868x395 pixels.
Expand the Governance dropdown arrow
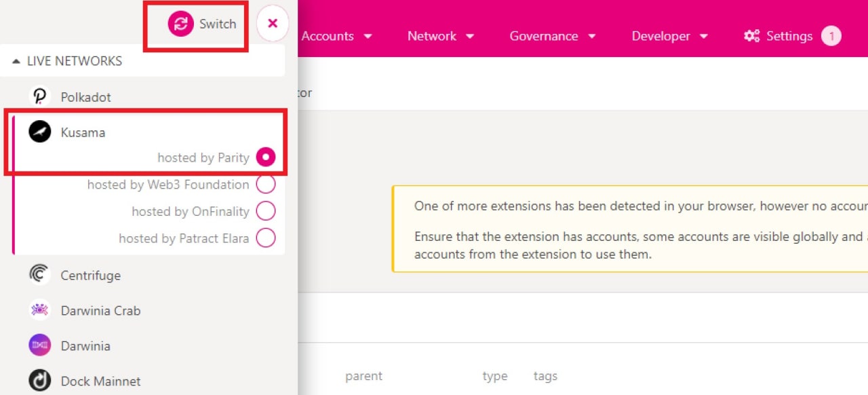pos(591,36)
